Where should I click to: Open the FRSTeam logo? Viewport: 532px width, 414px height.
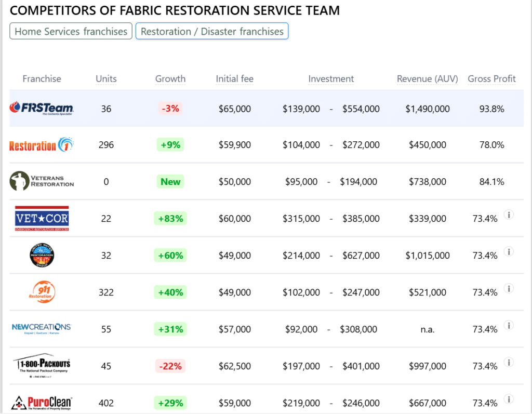point(42,108)
